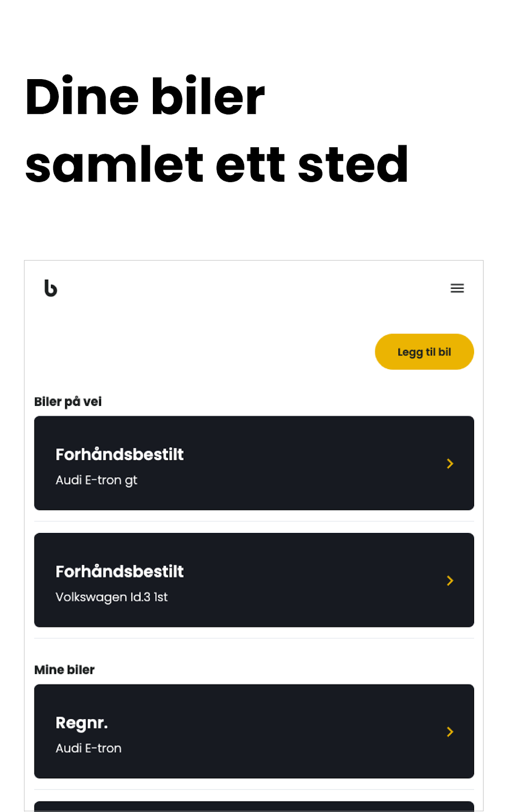Open the Audi E-tron gt preorder card

click(x=254, y=463)
